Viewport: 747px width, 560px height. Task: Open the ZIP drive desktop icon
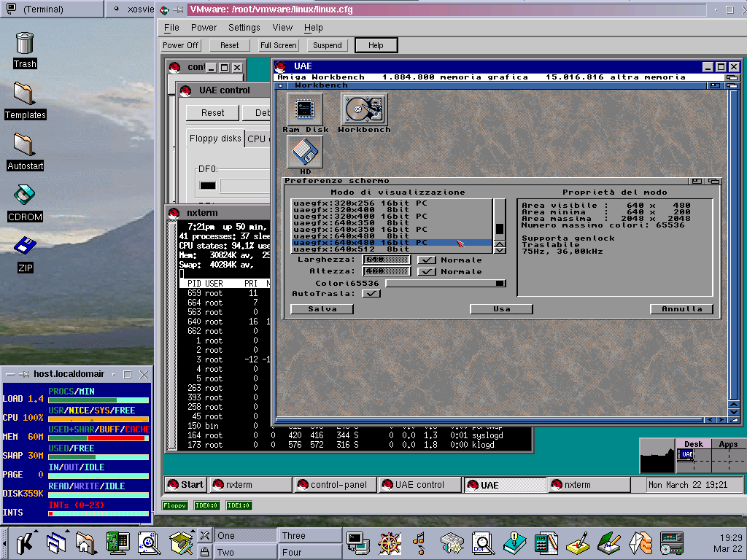[25, 248]
